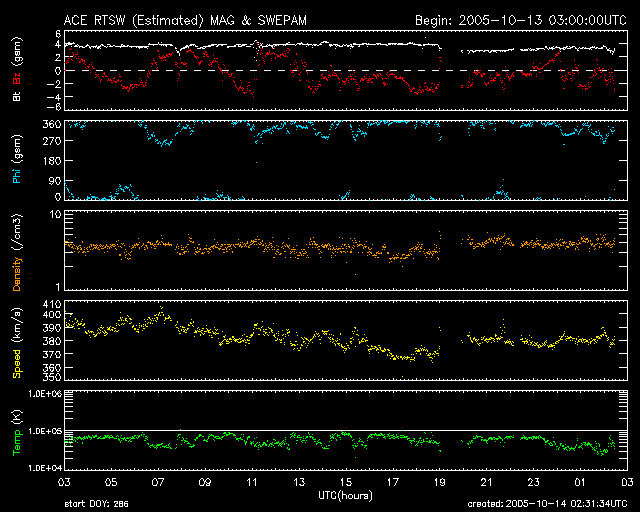Click the red Bz trace minimum near 18 UTC

[x=417, y=93]
